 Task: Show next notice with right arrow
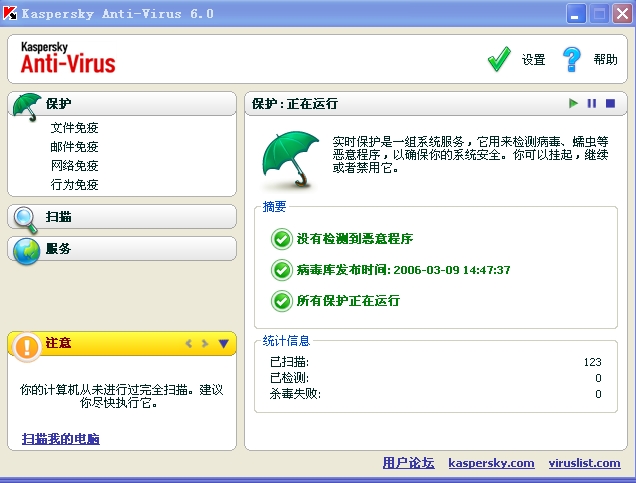(205, 343)
